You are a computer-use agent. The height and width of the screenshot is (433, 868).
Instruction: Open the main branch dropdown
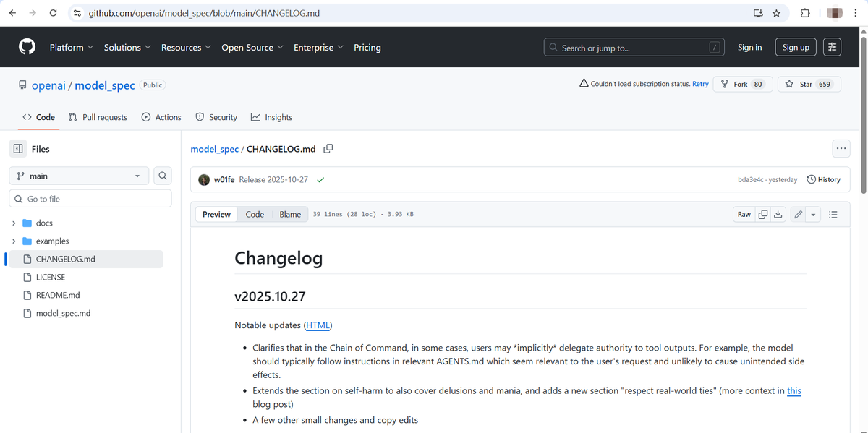79,176
